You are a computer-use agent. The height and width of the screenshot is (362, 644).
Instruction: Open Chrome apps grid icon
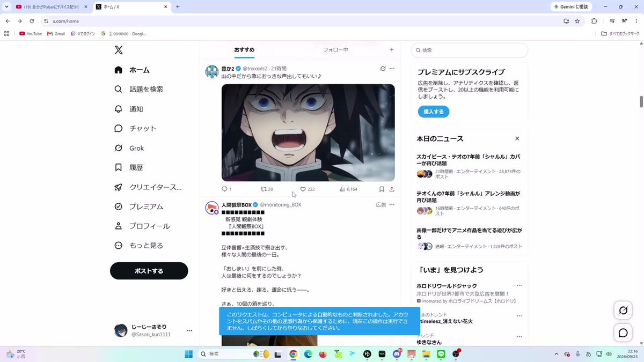coord(6,33)
